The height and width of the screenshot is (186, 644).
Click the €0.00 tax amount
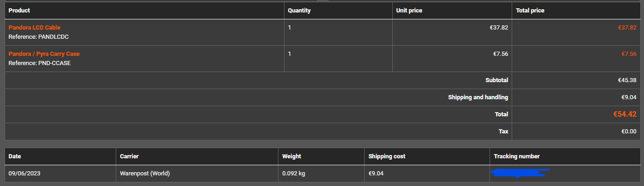coord(629,132)
